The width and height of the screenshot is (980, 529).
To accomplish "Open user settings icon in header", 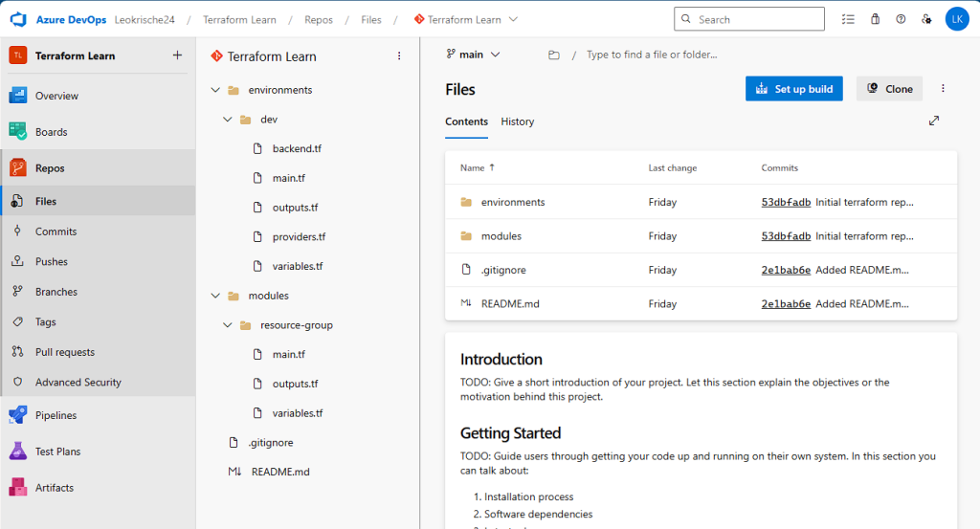I will click(x=925, y=19).
